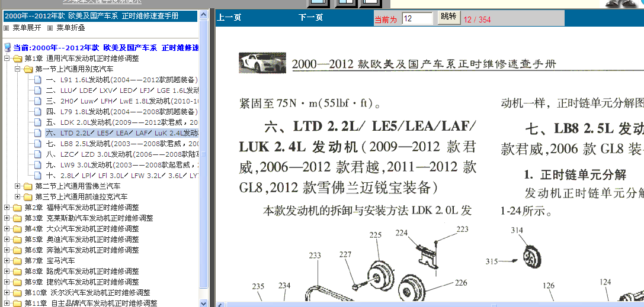Screen dimensions: 644x307
Task: Click the tree panel vertical scrollbar thumb
Action: click(x=204, y=154)
